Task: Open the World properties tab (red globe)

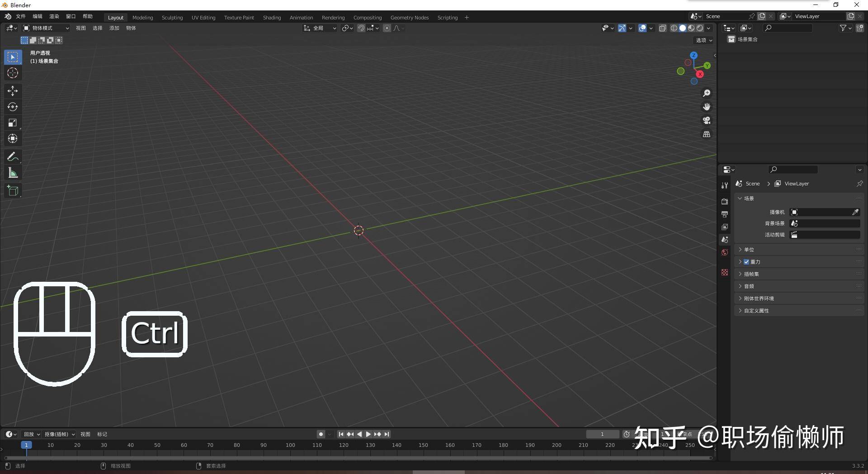Action: point(725,252)
